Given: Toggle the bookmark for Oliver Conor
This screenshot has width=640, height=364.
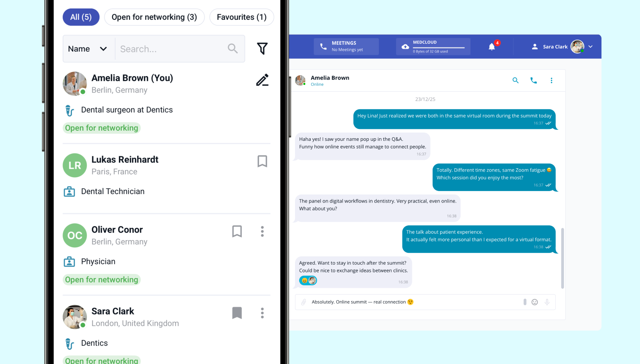Looking at the screenshot, I should tap(237, 231).
